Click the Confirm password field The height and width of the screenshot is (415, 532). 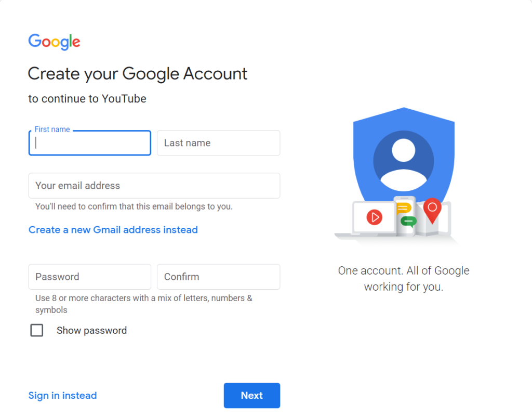[x=218, y=277]
